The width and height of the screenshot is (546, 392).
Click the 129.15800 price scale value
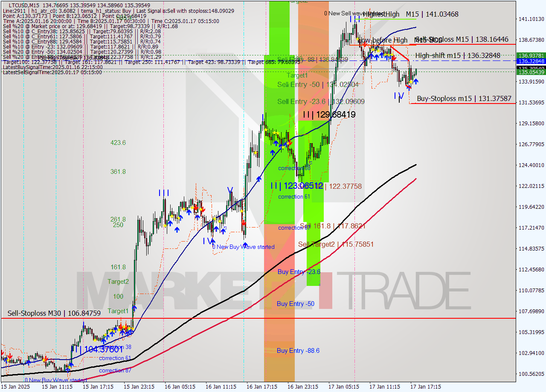(531, 124)
